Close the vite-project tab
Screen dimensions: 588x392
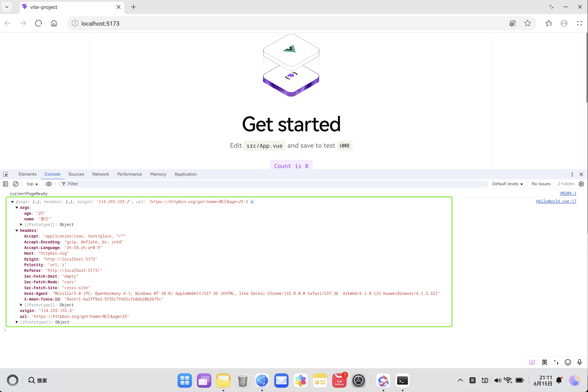point(119,7)
